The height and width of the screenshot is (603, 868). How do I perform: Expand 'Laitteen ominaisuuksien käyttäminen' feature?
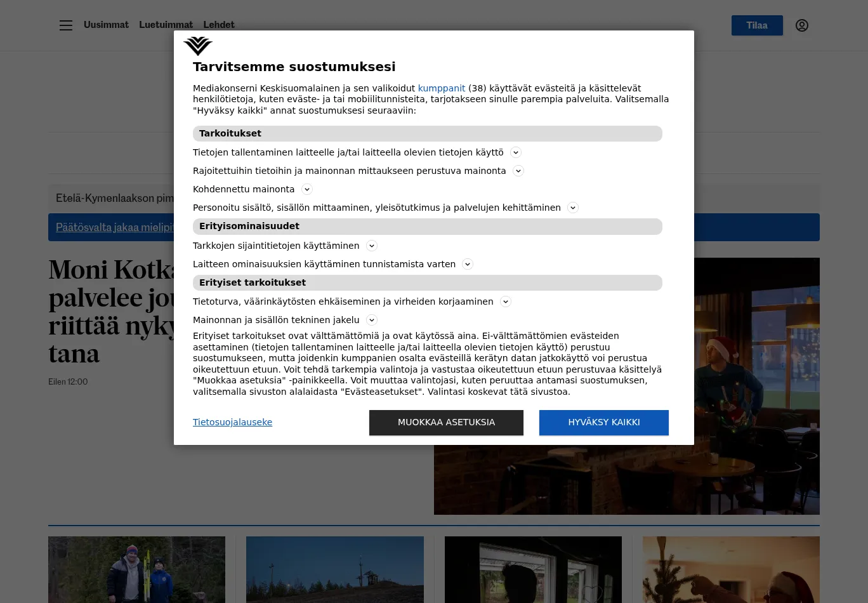[468, 265]
